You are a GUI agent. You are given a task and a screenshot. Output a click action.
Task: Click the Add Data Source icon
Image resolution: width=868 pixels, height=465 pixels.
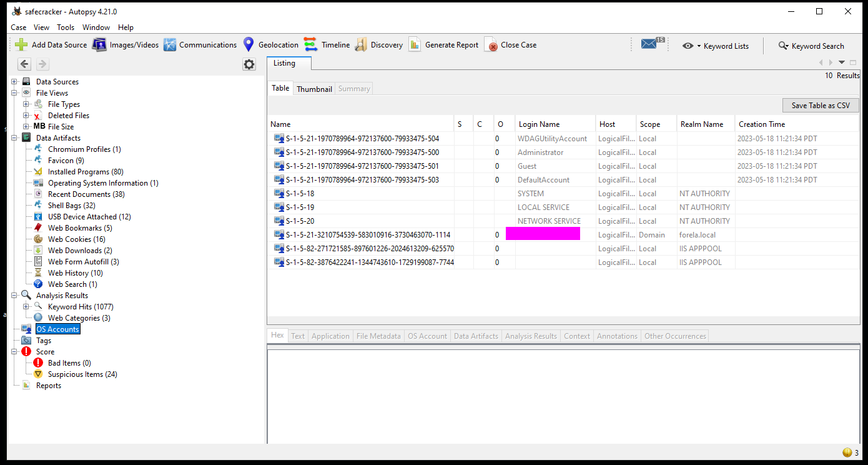[21, 45]
